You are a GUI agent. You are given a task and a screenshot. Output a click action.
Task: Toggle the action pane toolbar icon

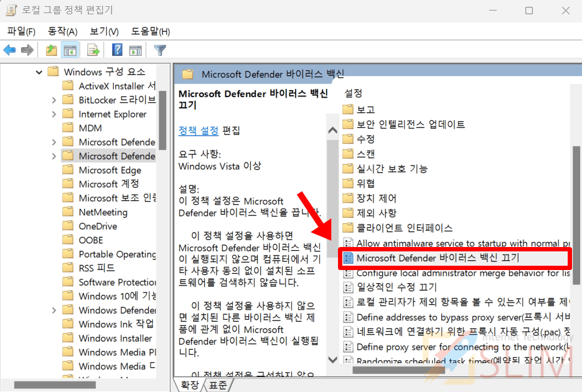pos(136,50)
